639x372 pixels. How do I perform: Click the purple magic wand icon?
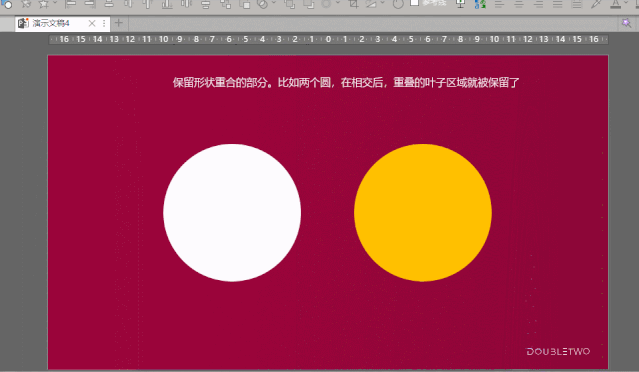point(626,23)
